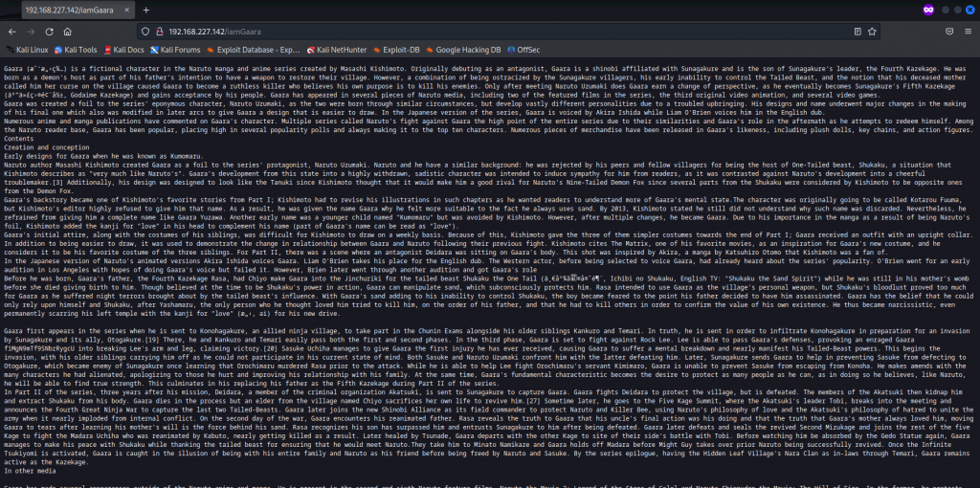The image size is (980, 488).
Task: Click the greyed-out forward arrow
Action: point(31,32)
